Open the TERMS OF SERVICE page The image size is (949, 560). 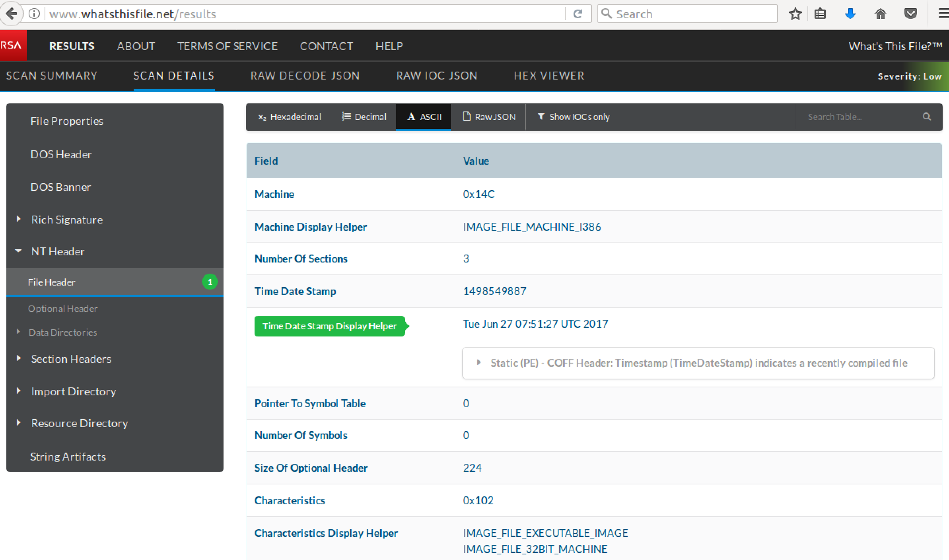tap(227, 46)
